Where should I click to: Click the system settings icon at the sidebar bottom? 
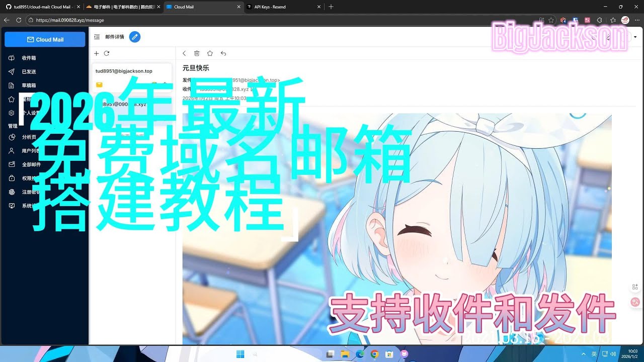[x=12, y=206]
